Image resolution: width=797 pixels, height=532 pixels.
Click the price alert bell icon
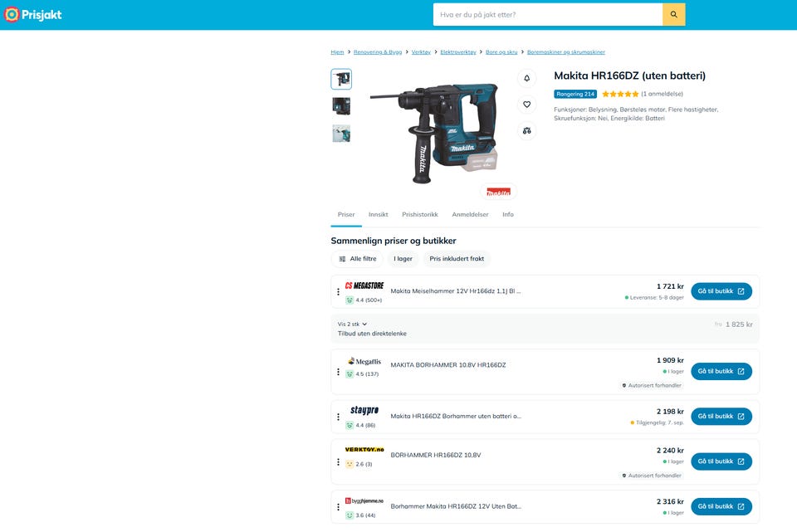click(526, 78)
